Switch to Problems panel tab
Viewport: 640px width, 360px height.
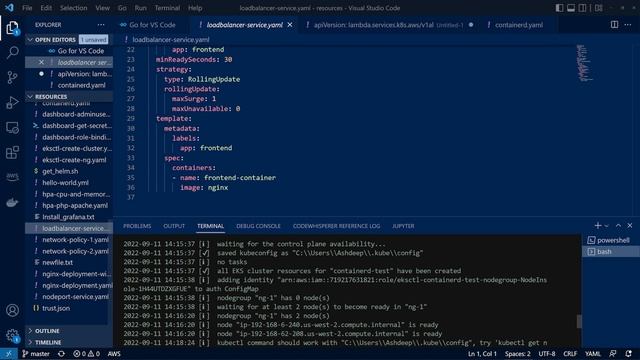click(137, 226)
